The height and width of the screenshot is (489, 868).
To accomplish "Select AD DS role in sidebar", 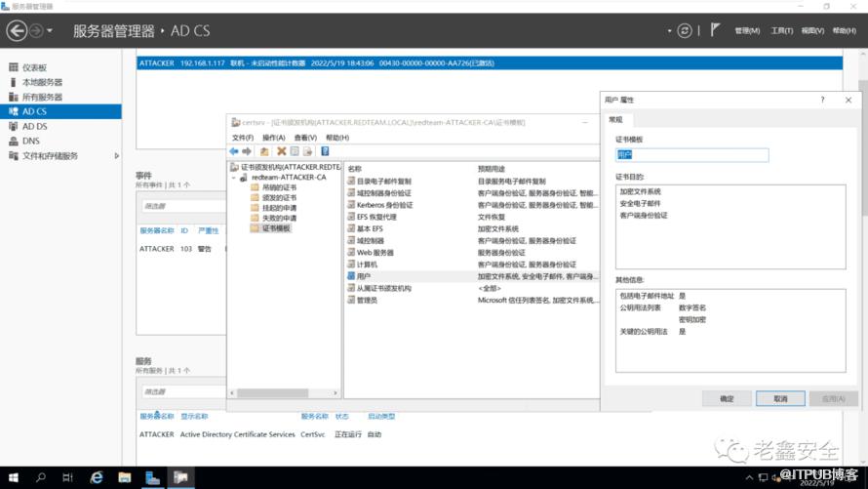I will (34, 126).
